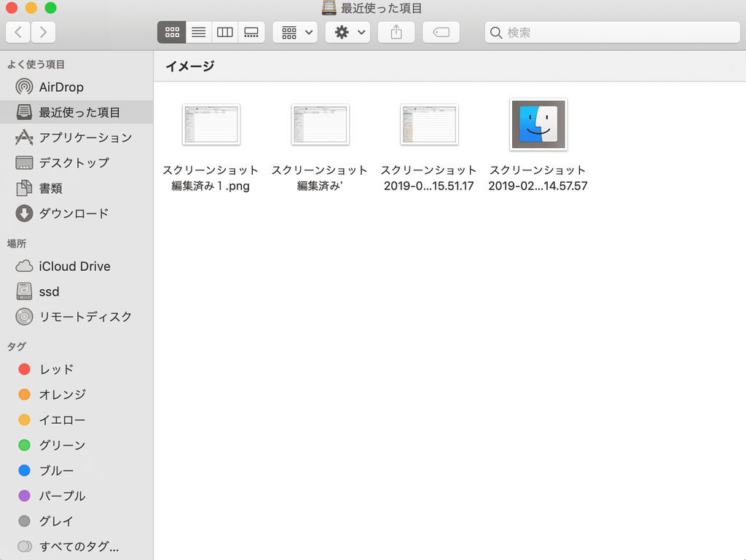Viewport: 746px width, 560px height.
Task: Open アプリケーション in the sidebar
Action: (86, 138)
